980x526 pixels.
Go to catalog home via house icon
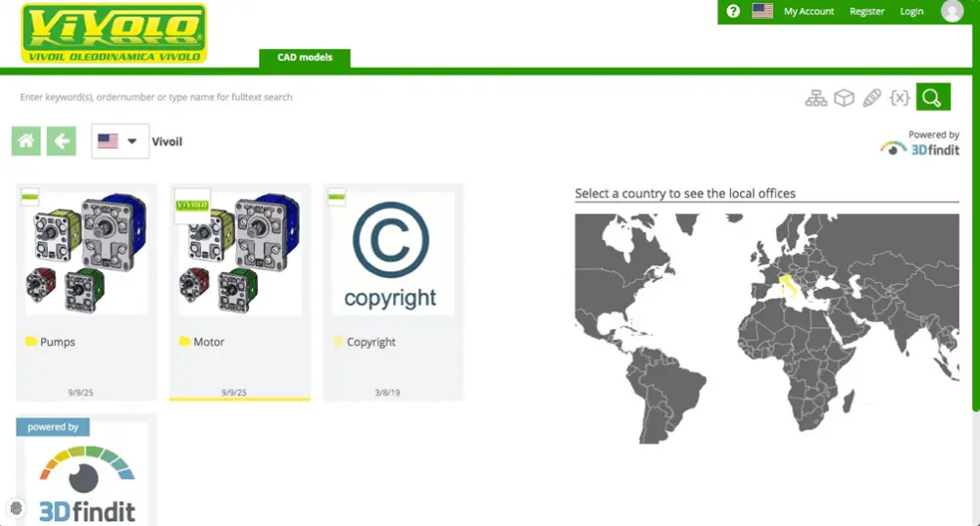click(26, 141)
